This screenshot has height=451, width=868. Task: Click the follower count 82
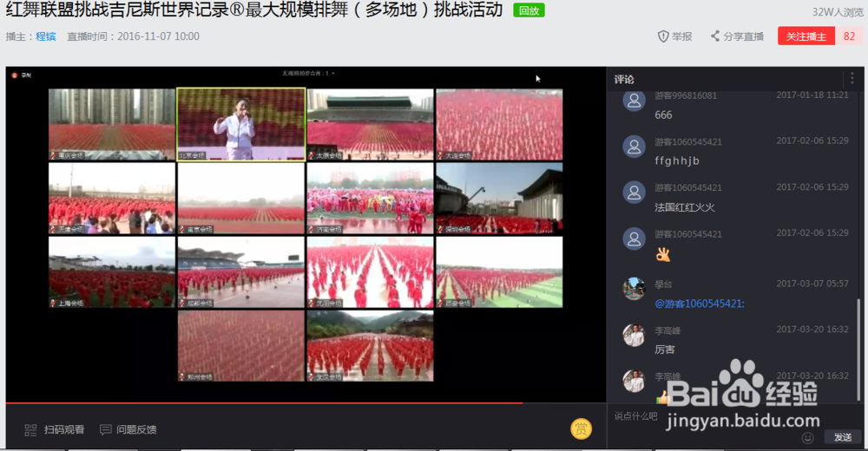(849, 36)
